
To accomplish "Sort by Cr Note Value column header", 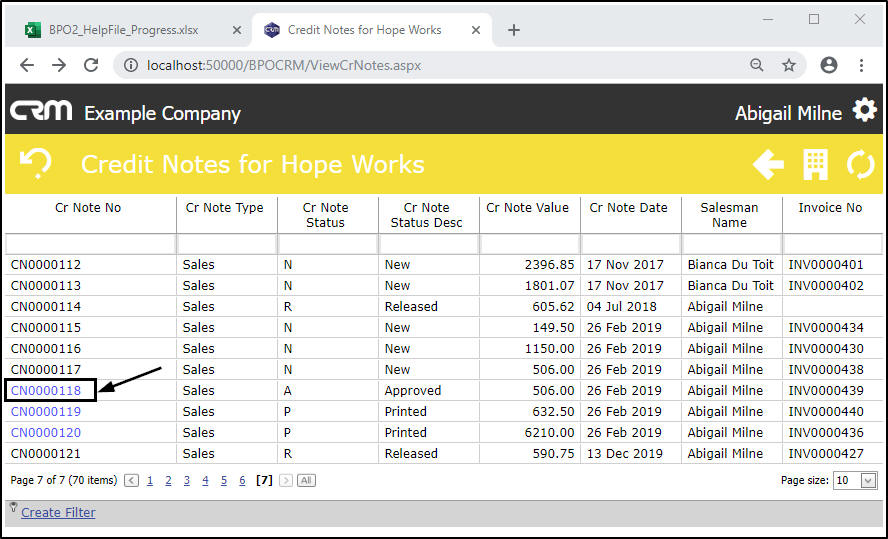I will pos(527,208).
